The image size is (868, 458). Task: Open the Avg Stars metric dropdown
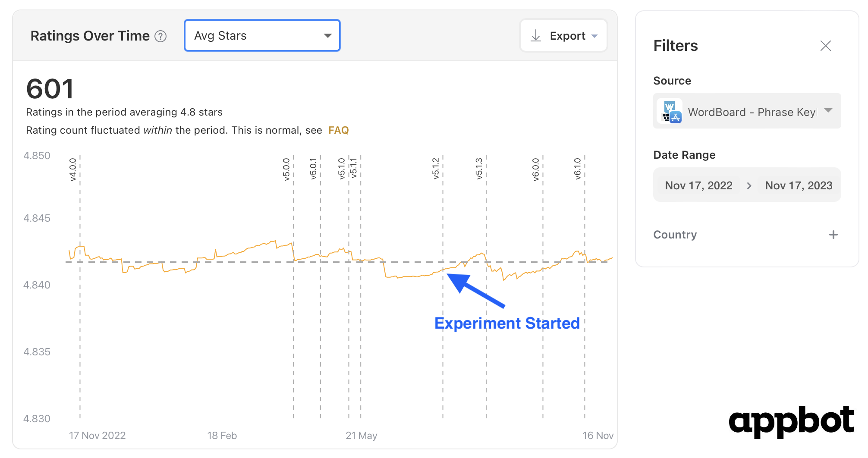coord(262,35)
